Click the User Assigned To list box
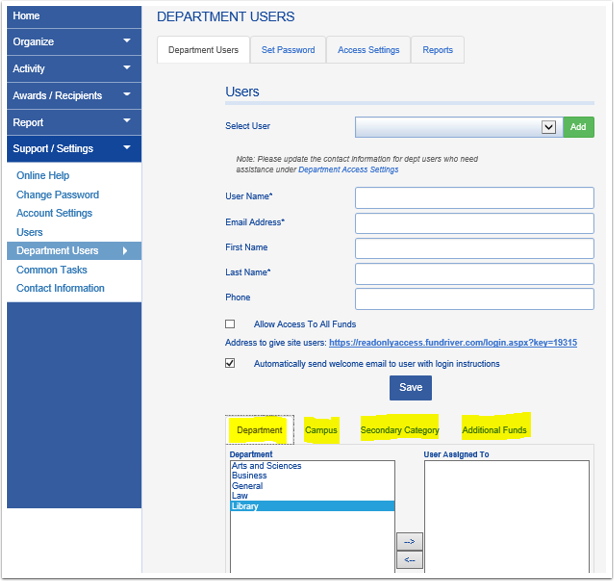Viewport: 614px width, 581px height. pyautogui.click(x=507, y=516)
